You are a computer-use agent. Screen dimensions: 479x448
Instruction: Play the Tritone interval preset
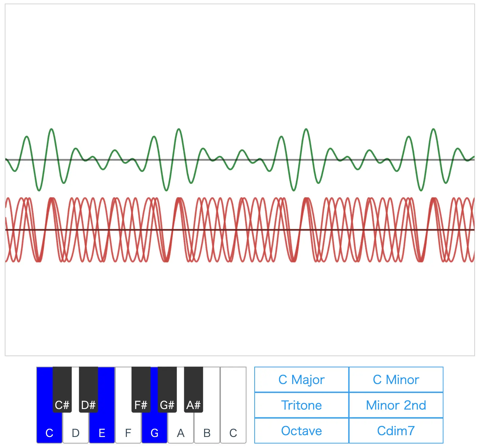[301, 405]
